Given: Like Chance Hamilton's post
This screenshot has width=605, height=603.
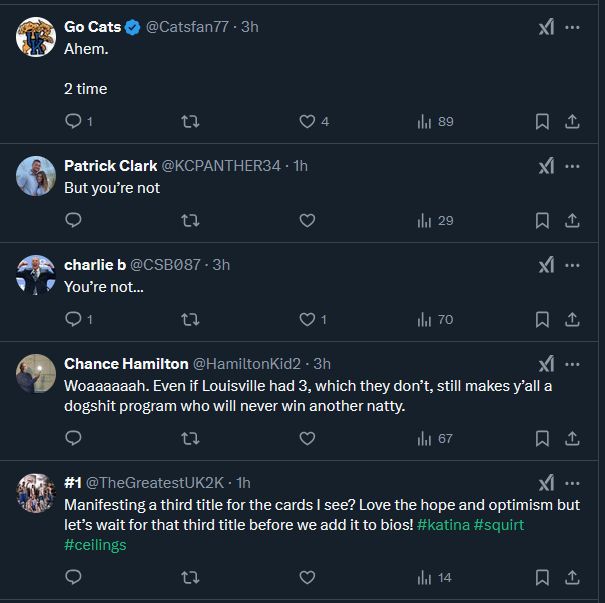Looking at the screenshot, I should (x=308, y=438).
